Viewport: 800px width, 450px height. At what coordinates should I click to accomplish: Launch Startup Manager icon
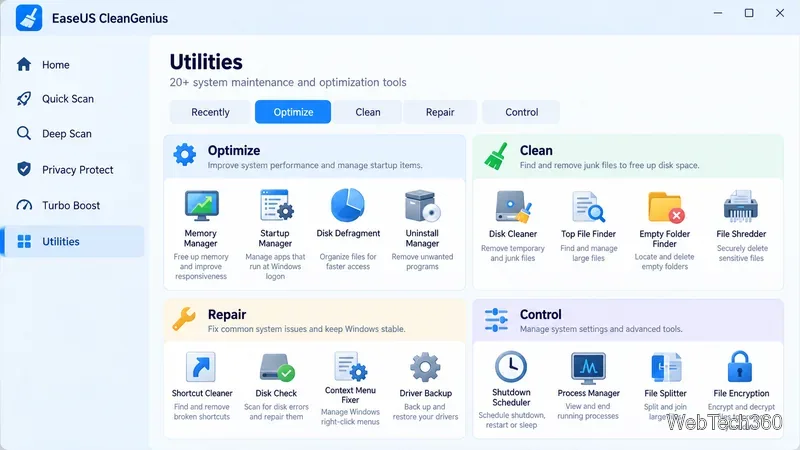276,205
